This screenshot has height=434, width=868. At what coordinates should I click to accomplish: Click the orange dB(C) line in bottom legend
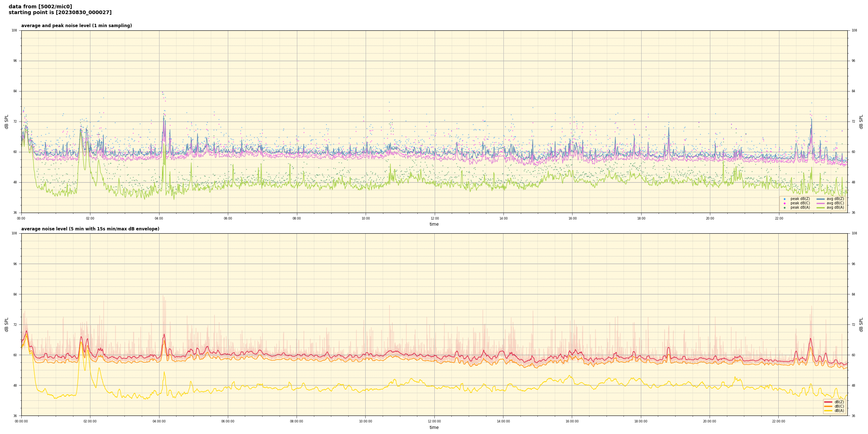pos(828,406)
